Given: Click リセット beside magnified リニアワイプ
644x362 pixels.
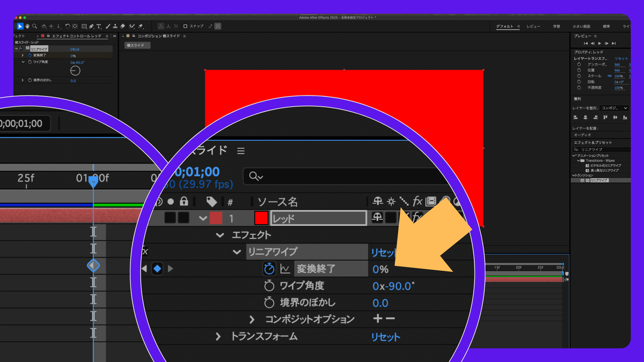Looking at the screenshot, I should (x=384, y=252).
